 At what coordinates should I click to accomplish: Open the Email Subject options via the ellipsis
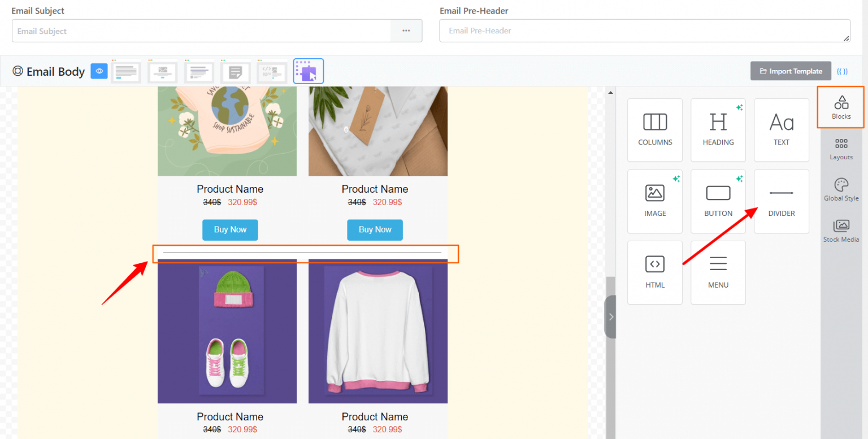pos(406,31)
